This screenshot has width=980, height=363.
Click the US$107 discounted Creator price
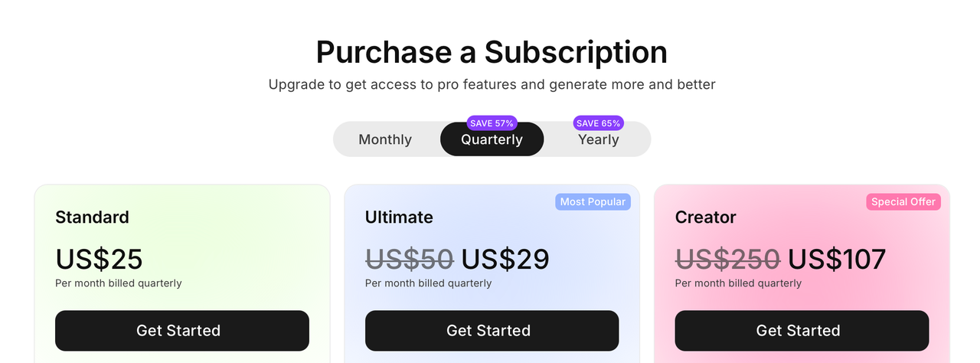(837, 260)
